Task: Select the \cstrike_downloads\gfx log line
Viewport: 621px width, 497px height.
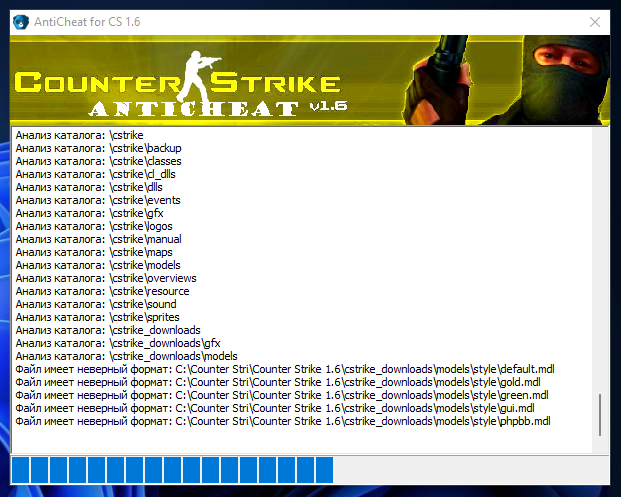Action: point(118,344)
